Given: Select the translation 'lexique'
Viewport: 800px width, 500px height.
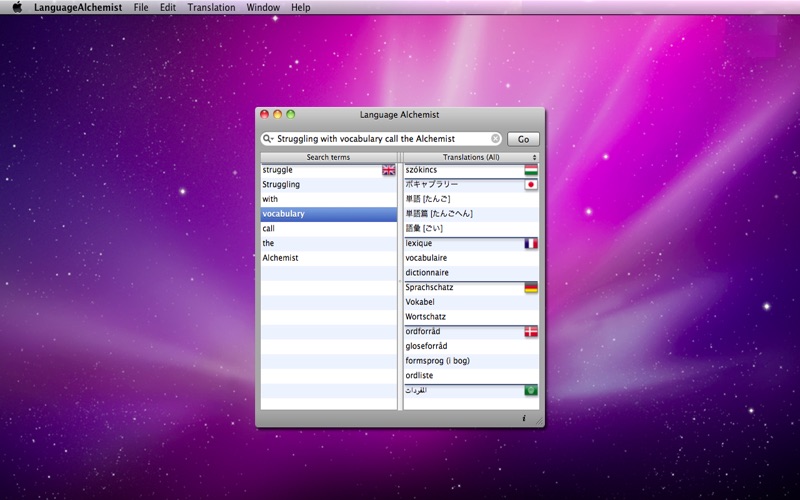Looking at the screenshot, I should (471, 243).
